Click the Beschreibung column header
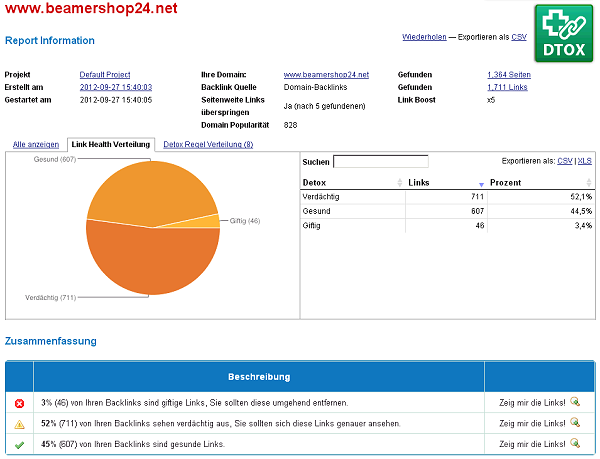600x459 pixels. (x=259, y=377)
